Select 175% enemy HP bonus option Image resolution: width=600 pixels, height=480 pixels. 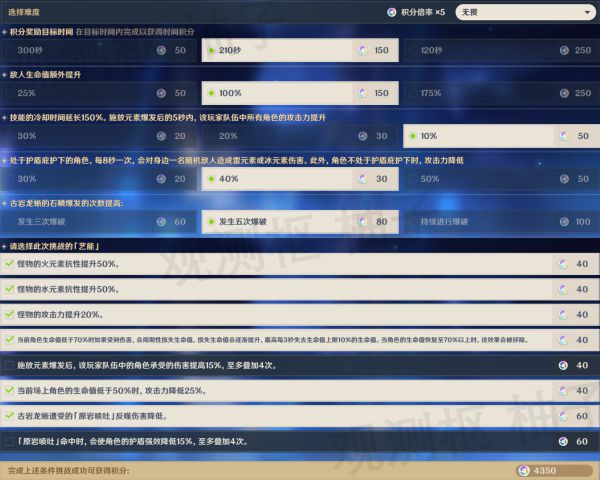pyautogui.click(x=430, y=92)
